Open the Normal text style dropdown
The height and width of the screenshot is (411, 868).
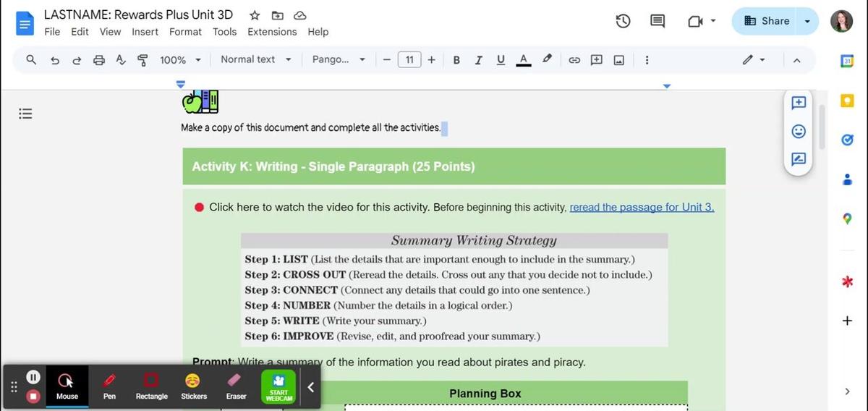click(256, 59)
